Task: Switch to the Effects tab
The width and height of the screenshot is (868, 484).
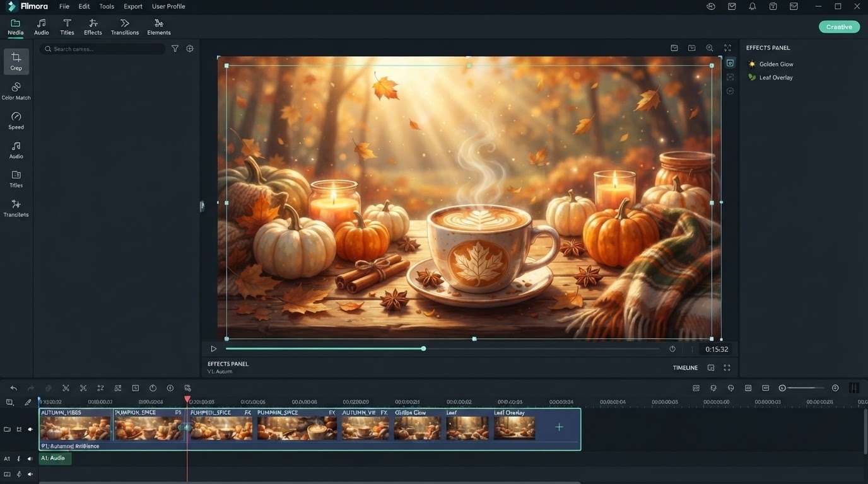Action: pyautogui.click(x=93, y=27)
